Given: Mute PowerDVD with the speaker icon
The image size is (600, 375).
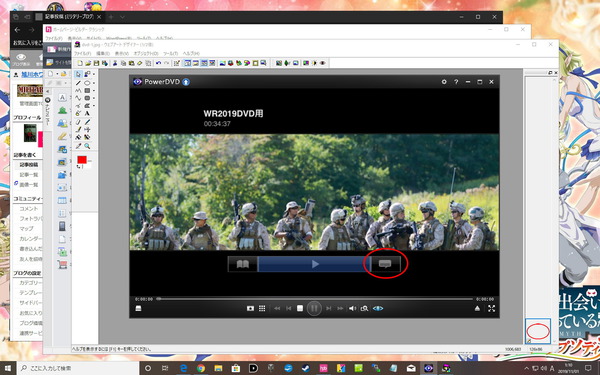Looking at the screenshot, I should tap(352, 308).
